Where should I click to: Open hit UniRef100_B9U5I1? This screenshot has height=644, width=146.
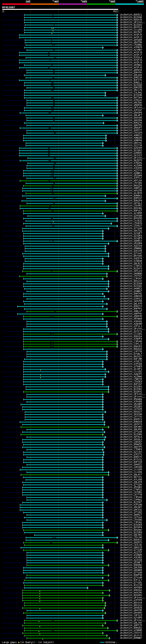tap(131, 15)
